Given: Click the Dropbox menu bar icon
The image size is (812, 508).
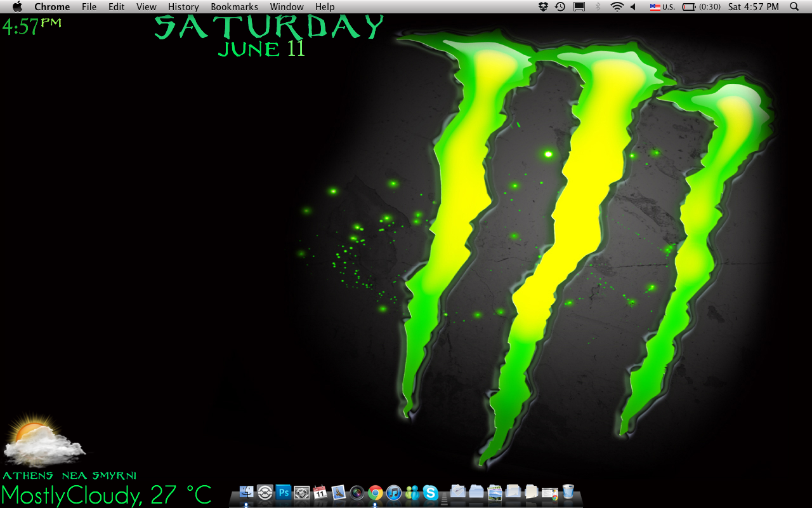Looking at the screenshot, I should click(543, 6).
